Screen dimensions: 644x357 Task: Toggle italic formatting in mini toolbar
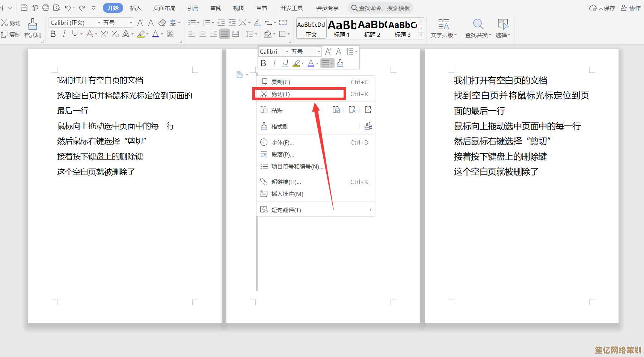pos(274,63)
